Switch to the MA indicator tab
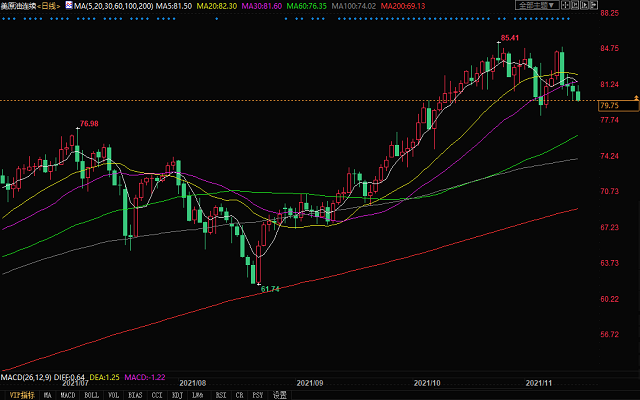 click(x=46, y=395)
